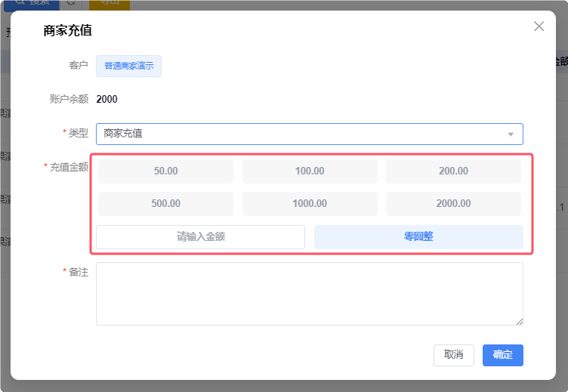This screenshot has width=568, height=392.
Task: Grab the 备注 textarea resize handle
Action: tap(520, 322)
